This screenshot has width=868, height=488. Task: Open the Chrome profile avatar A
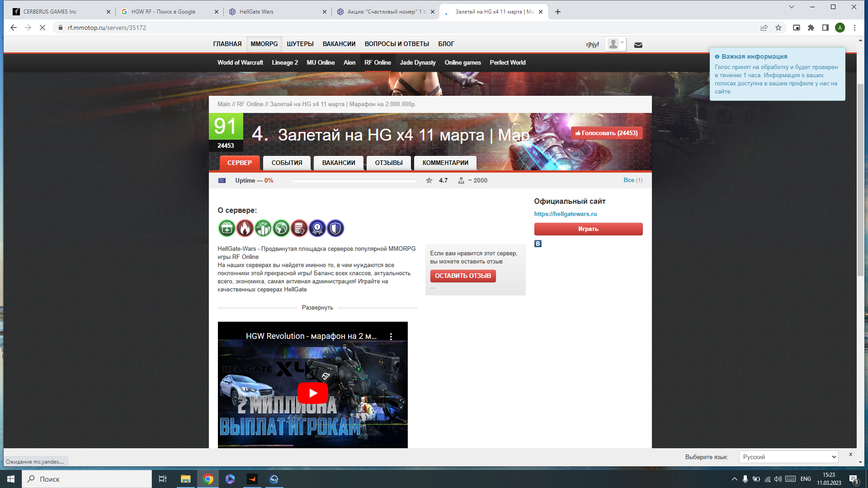(x=840, y=28)
